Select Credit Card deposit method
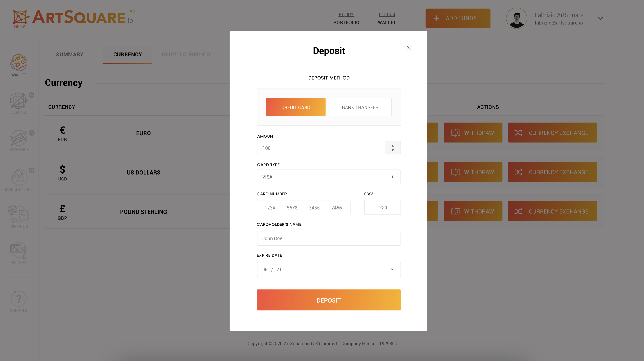 [x=296, y=107]
